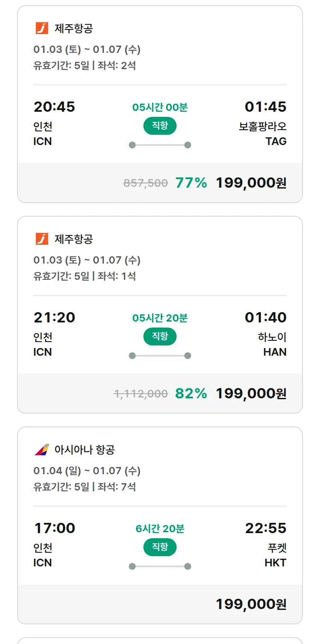Click 직항 badge on the Bohol flight
320x644 pixels.
click(160, 126)
